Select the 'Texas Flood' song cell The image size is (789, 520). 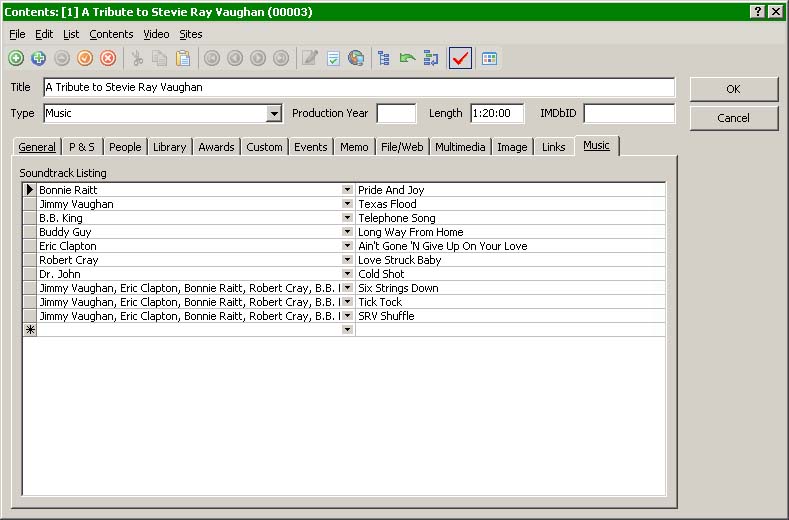510,204
